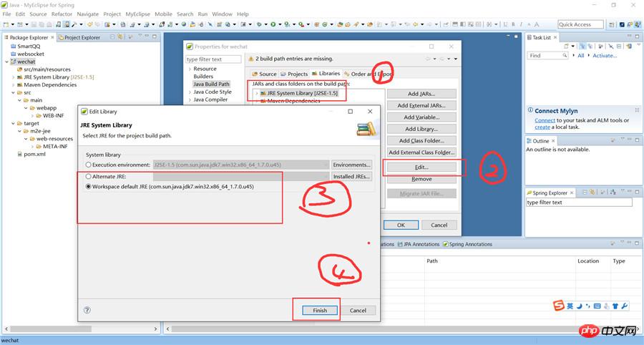Click the Open Perspective icon beside Quick Access
The width and height of the screenshot is (644, 345).
pos(612,24)
